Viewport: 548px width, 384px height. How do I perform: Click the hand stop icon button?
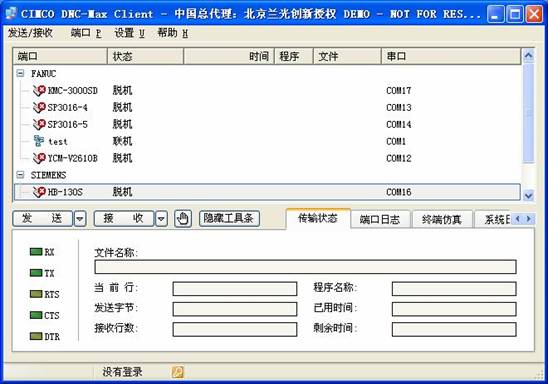(183, 219)
